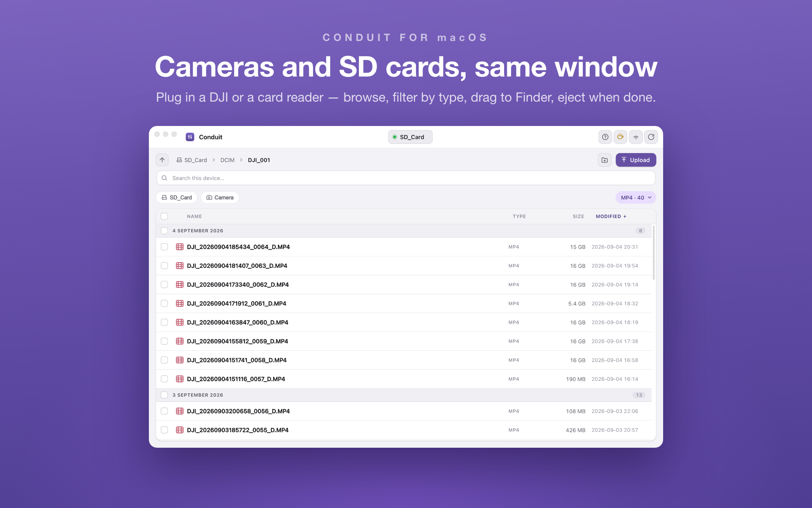812x508 pixels.
Task: Go up one folder level
Action: click(x=162, y=160)
